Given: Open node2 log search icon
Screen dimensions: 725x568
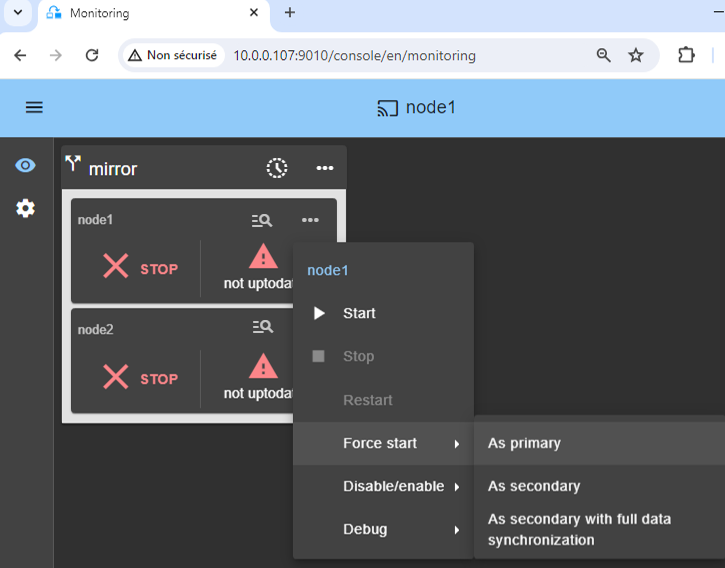Looking at the screenshot, I should 262,327.
